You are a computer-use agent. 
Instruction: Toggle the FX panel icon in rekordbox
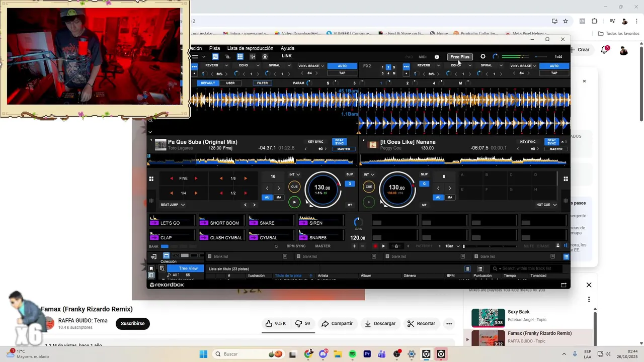pos(215,57)
